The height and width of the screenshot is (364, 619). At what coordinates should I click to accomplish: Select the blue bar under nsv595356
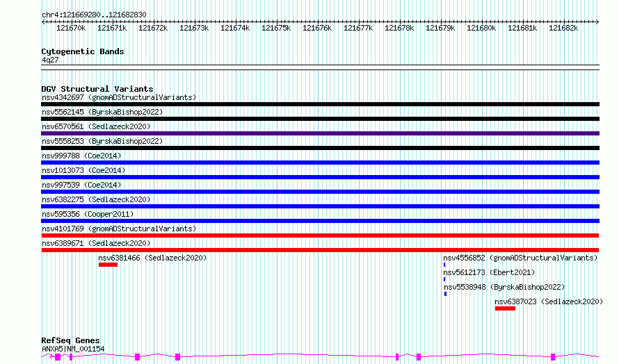320,221
